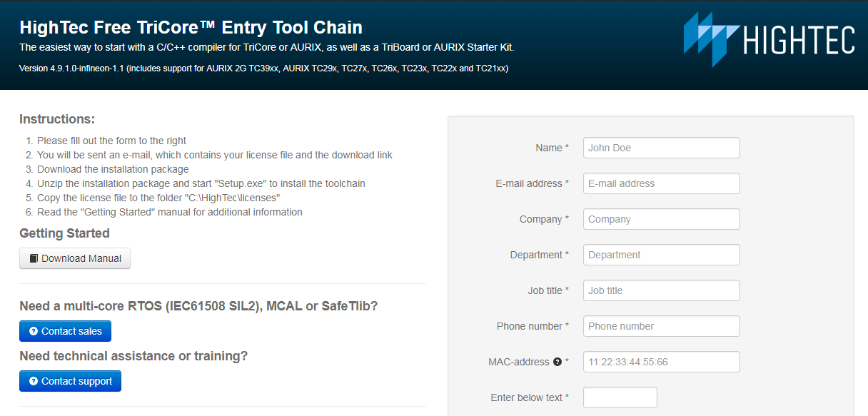This screenshot has height=416, width=868.
Task: Click the page title HighTec Free TriCore Entry Tool Chain
Action: click(x=191, y=28)
